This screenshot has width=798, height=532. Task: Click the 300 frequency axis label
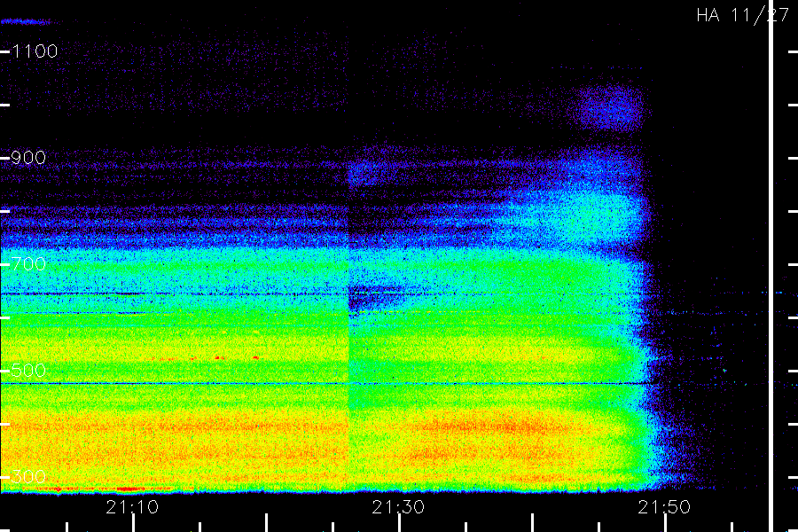coord(28,477)
